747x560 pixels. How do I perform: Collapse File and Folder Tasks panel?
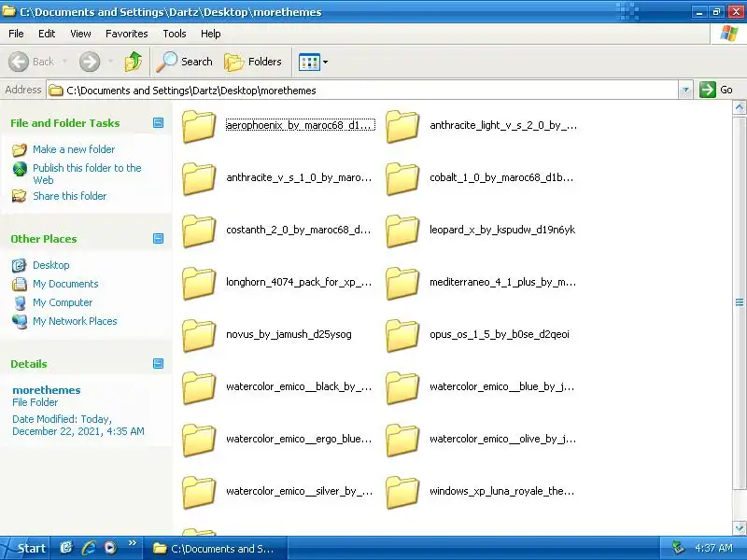tap(158, 123)
